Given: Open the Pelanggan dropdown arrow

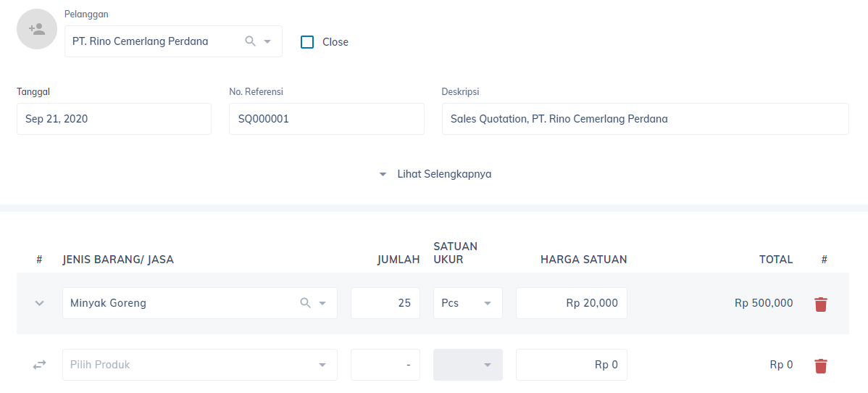Looking at the screenshot, I should (267, 41).
